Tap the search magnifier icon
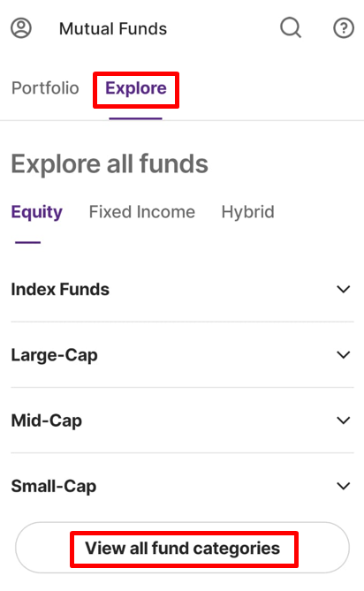364x591 pixels. [291, 28]
